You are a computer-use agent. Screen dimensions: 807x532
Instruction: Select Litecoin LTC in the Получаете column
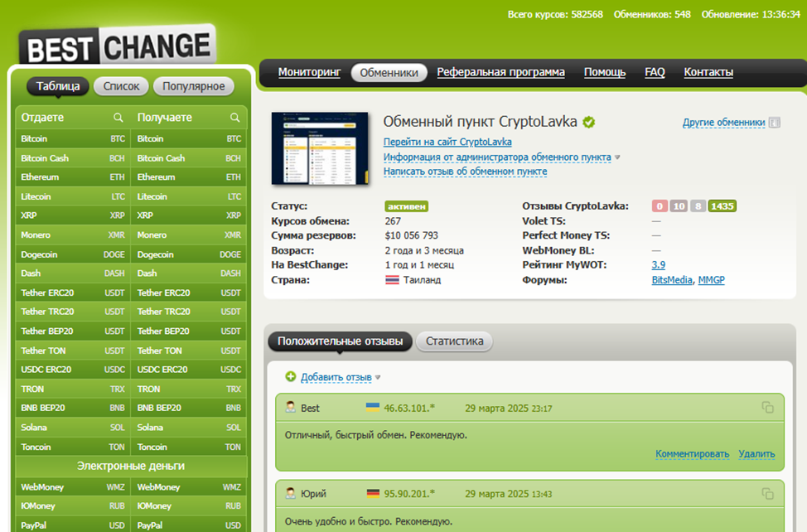pyautogui.click(x=189, y=196)
